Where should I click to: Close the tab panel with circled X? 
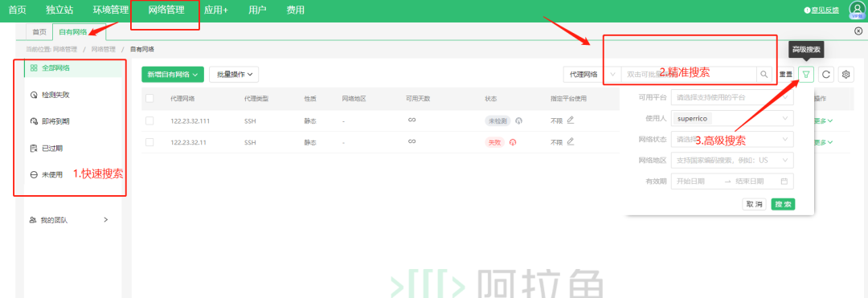coord(858,31)
